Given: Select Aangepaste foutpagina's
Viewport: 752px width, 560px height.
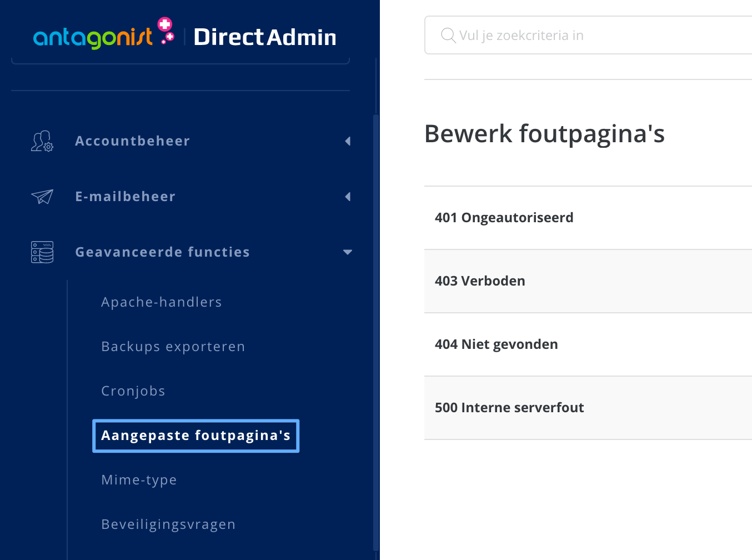Looking at the screenshot, I should 196,436.
